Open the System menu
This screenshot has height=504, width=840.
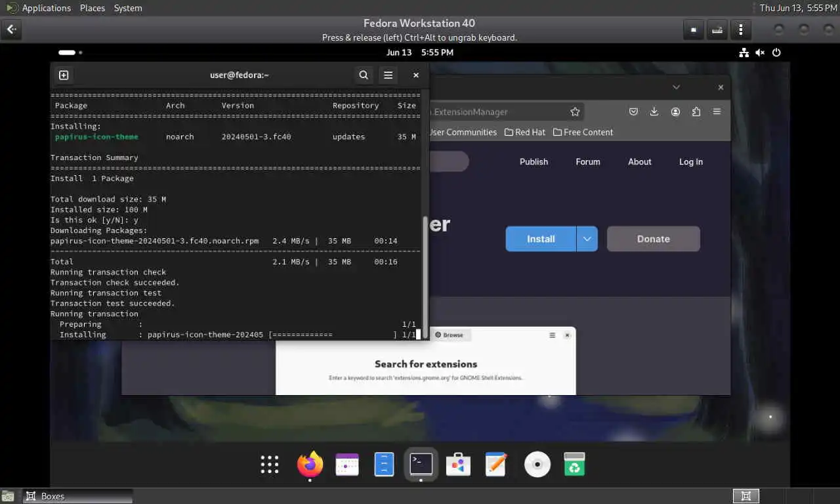click(128, 8)
